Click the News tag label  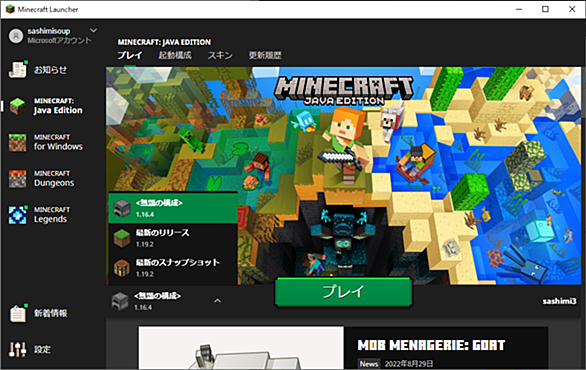pos(369,364)
